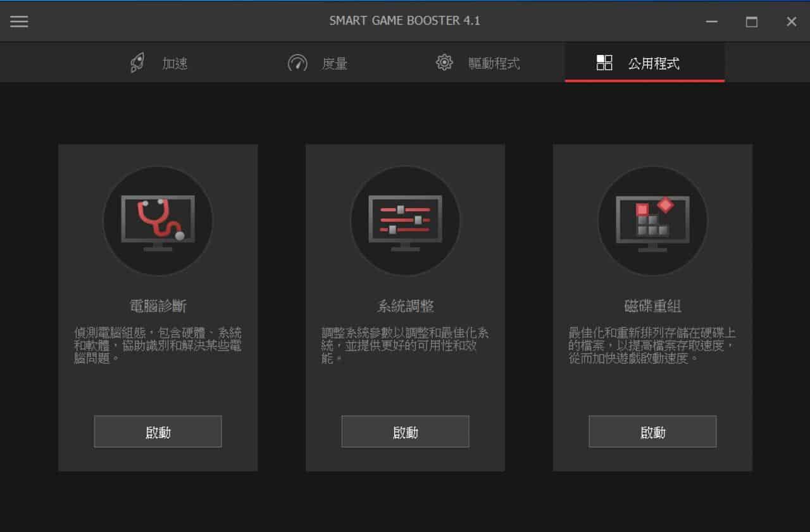
Task: Click the SMART GAME BOOSTER 4.1 title
Action: 405,21
